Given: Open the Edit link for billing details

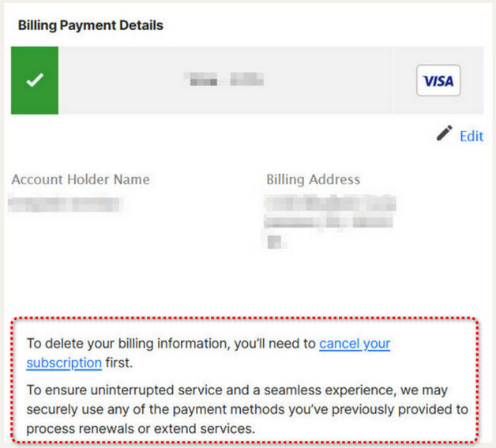Looking at the screenshot, I should point(471,136).
